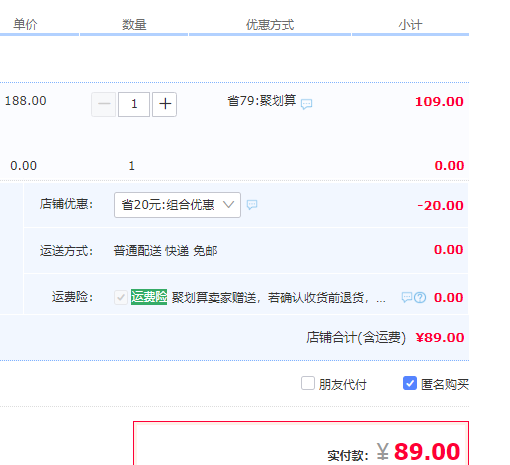Open chat bubble icon beside 省79:聚划算
This screenshot has height=465, width=510.
coord(306,104)
